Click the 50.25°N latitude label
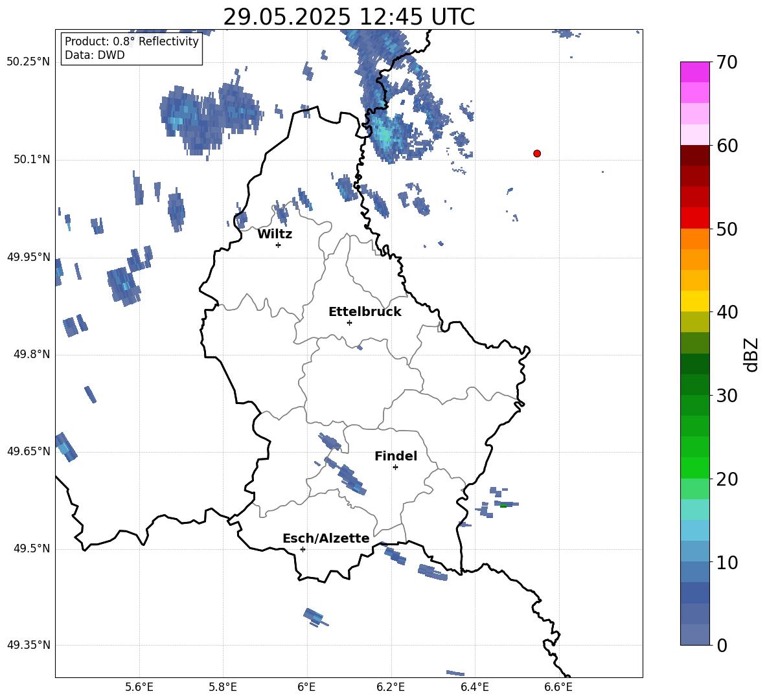The width and height of the screenshot is (767, 700). coord(29,62)
